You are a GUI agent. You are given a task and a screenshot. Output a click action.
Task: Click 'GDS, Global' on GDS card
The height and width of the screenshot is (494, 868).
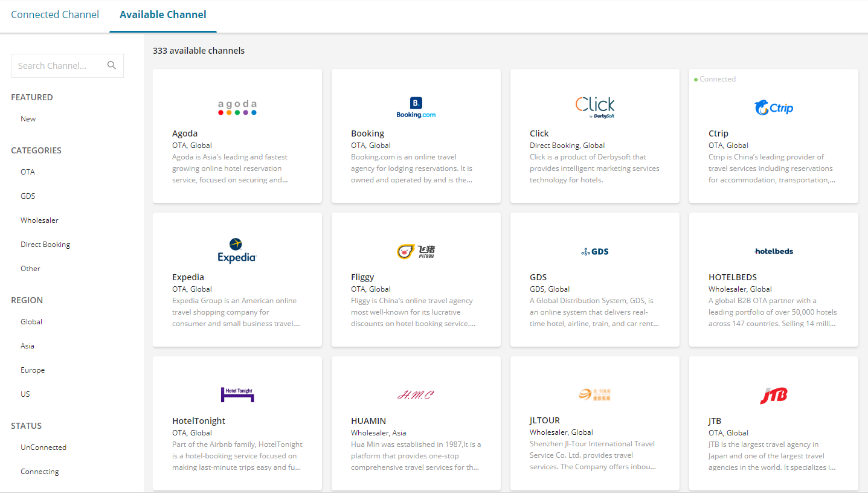[550, 289]
